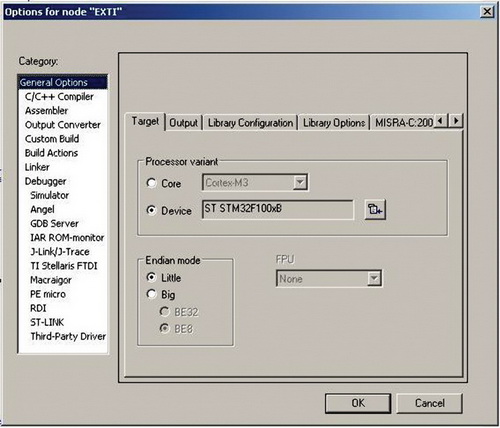This screenshot has height=428, width=500.
Task: Open the Library Options tab
Action: (334, 123)
